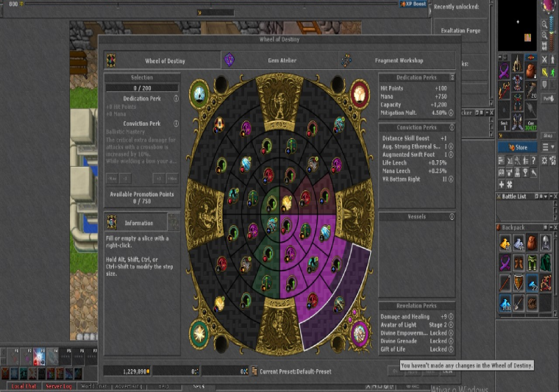Click the experience progress bar at top
559x392 pixels.
click(x=212, y=4)
